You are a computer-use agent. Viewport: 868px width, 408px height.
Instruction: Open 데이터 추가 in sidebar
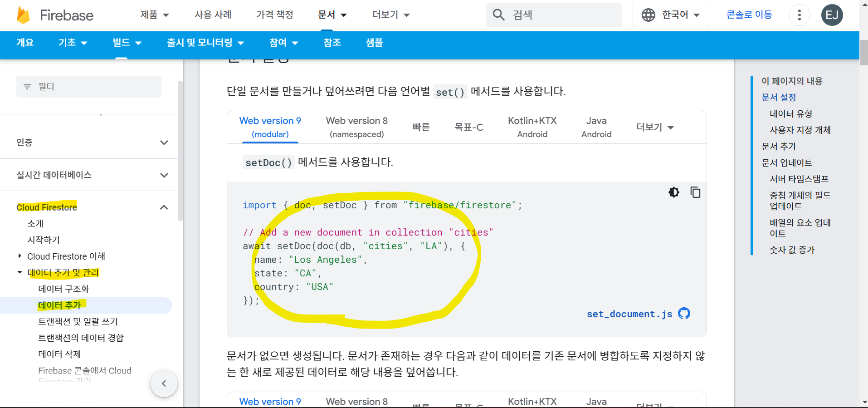coord(59,305)
